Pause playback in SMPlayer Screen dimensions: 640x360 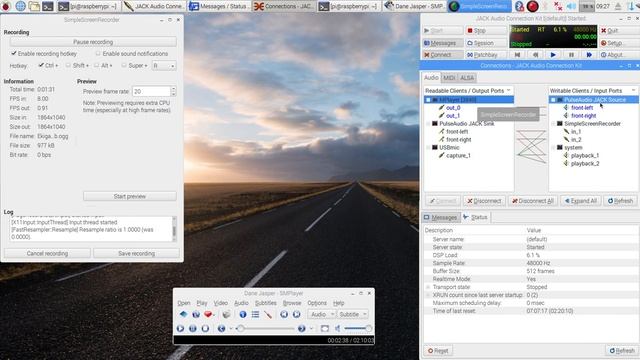pyautogui.click(x=193, y=328)
